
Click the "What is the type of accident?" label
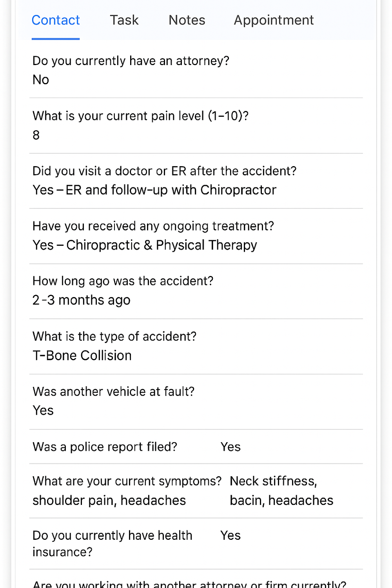coord(114,336)
